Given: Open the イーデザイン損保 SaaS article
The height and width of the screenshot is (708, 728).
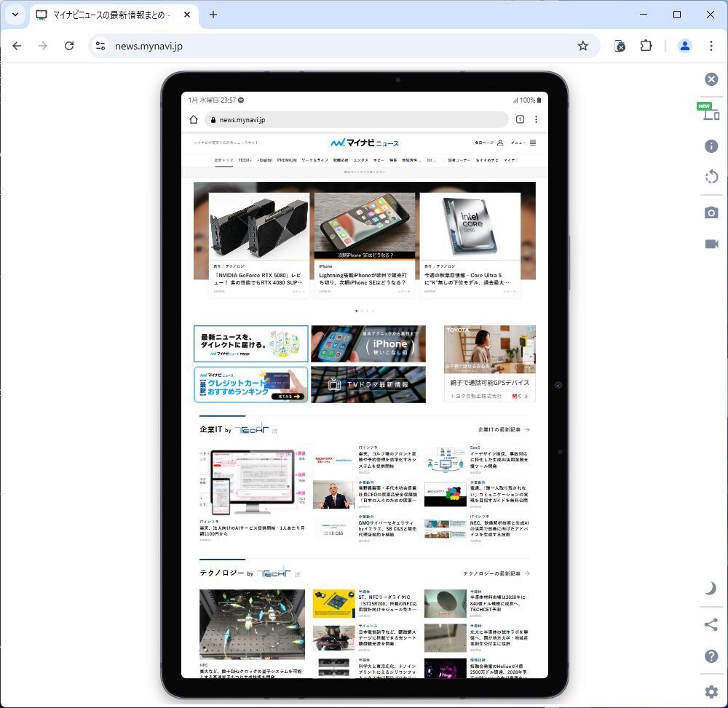Looking at the screenshot, I should [477, 459].
